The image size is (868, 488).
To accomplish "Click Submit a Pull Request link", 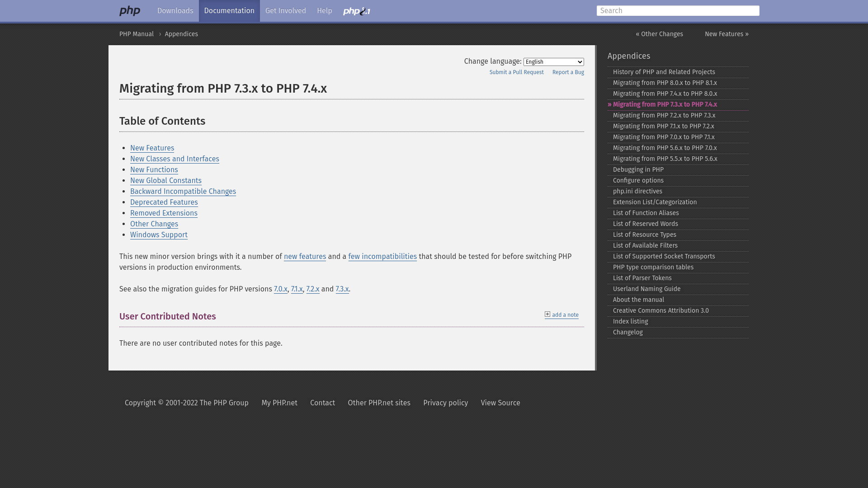I will pyautogui.click(x=516, y=72).
